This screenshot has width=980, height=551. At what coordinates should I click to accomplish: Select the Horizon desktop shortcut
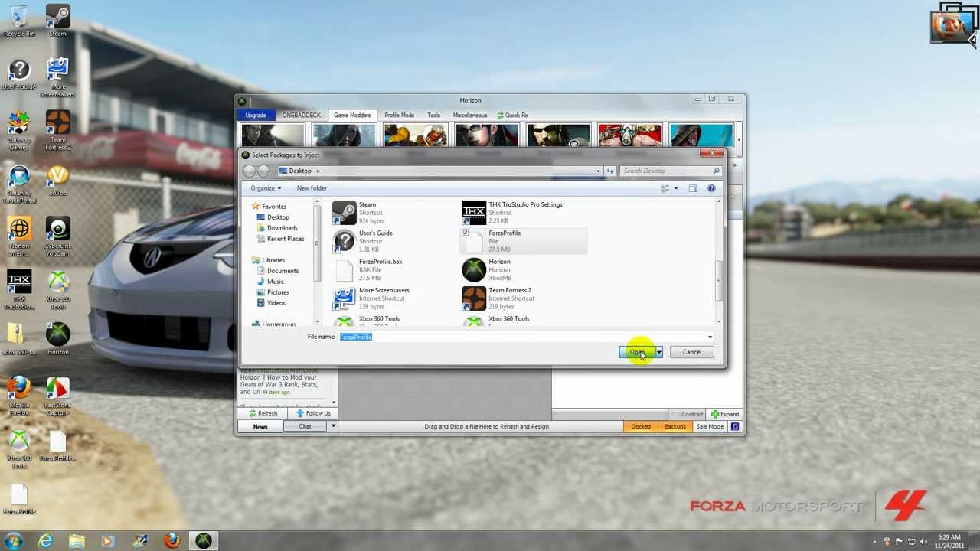[57, 338]
